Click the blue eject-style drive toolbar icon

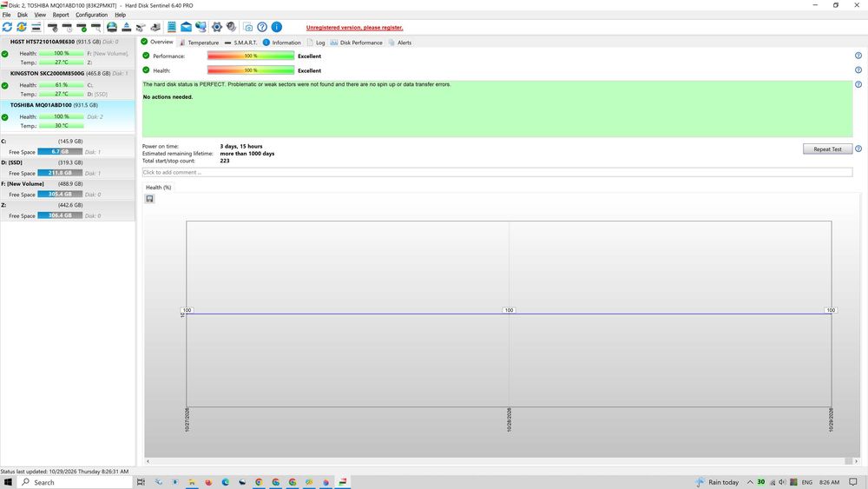click(x=126, y=27)
